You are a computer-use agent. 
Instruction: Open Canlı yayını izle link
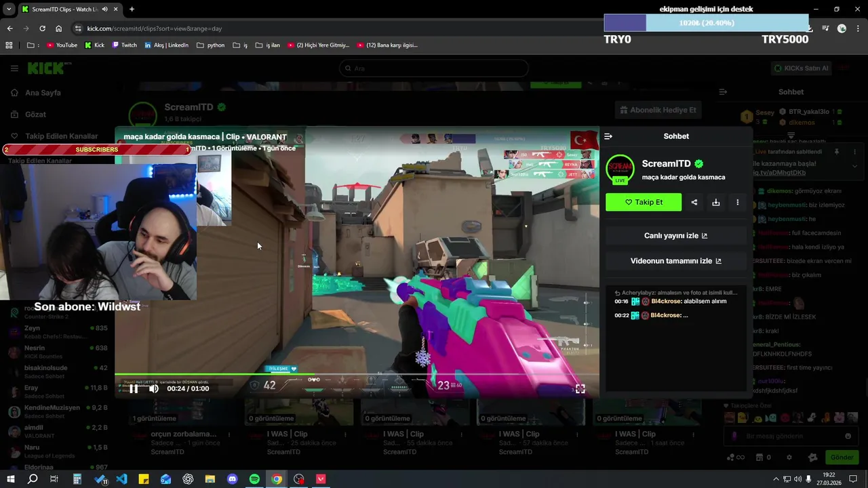675,236
